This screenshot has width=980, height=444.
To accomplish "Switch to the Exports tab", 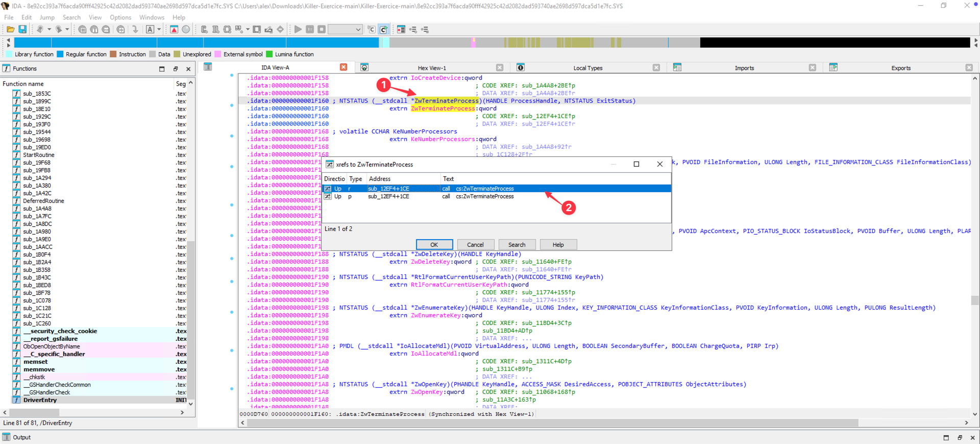I will (901, 68).
